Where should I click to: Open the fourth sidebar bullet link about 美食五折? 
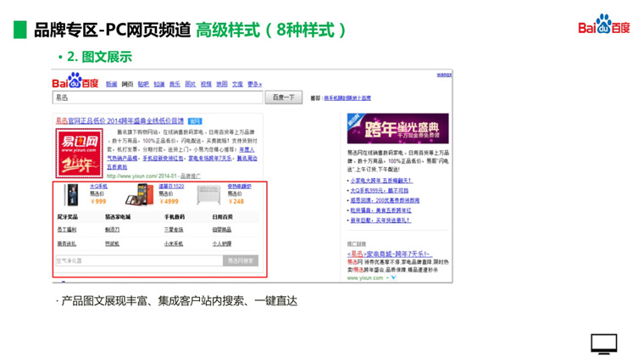tap(380, 210)
